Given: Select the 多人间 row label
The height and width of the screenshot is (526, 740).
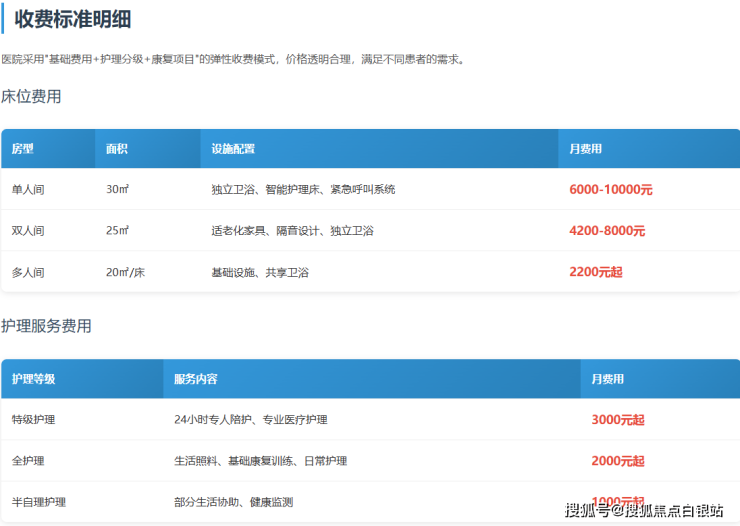Looking at the screenshot, I should point(28,272).
